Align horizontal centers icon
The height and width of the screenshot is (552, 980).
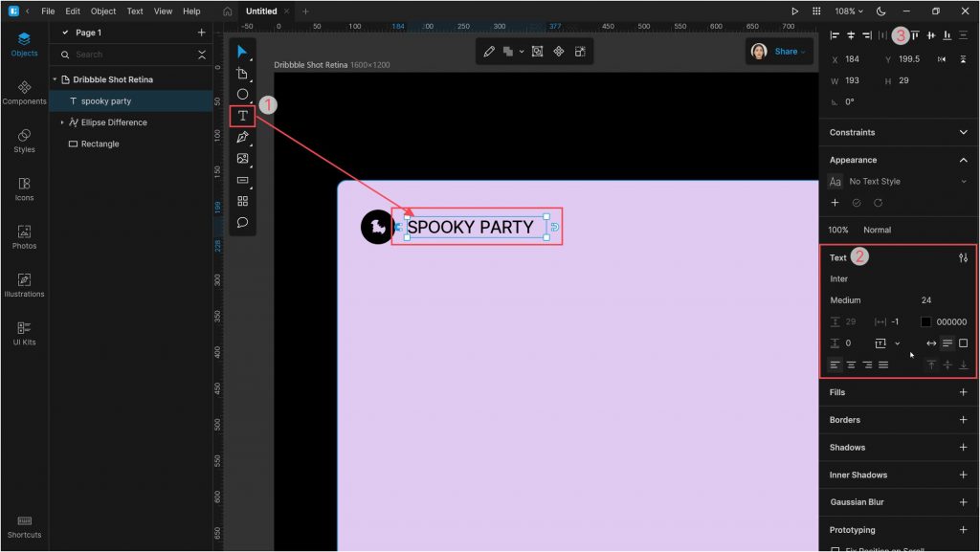click(851, 35)
